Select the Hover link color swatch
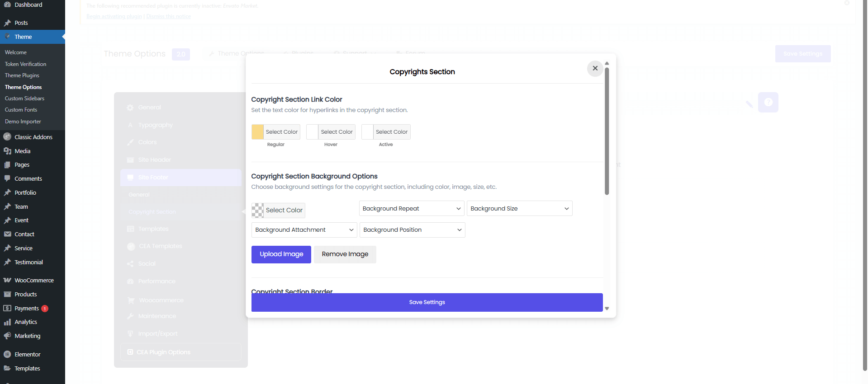Viewport: 868px width, 384px height. pyautogui.click(x=313, y=132)
